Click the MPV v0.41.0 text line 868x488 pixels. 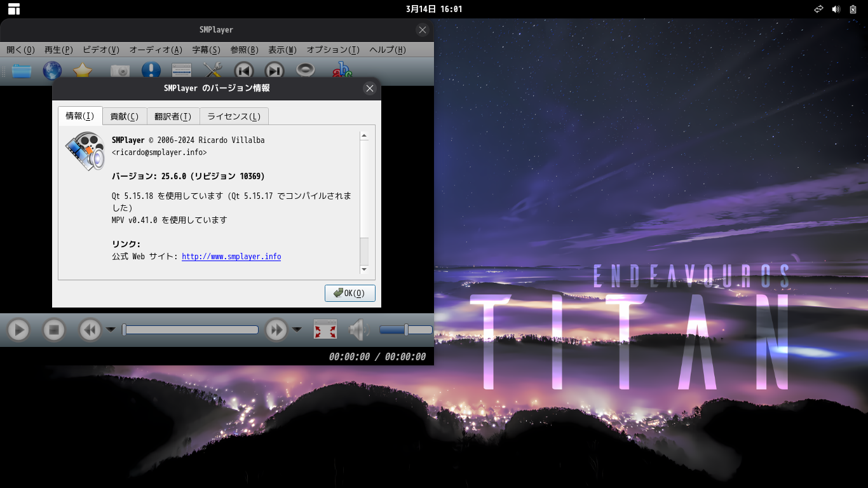click(169, 220)
